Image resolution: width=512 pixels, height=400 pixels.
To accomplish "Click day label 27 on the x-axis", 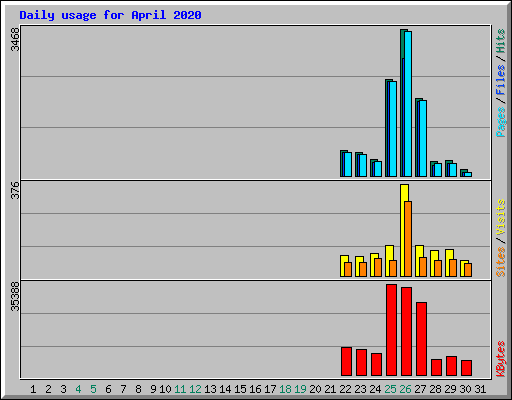I will tap(420, 389).
